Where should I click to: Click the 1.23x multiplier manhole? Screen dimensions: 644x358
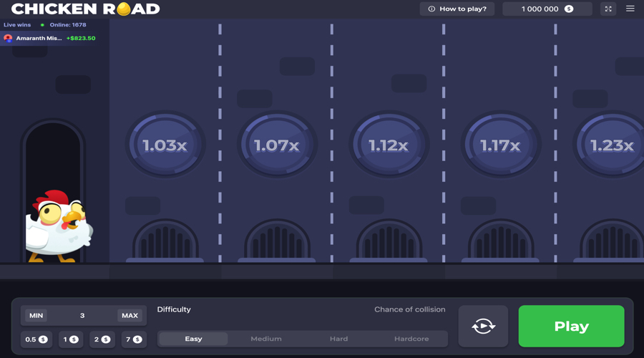coord(610,145)
